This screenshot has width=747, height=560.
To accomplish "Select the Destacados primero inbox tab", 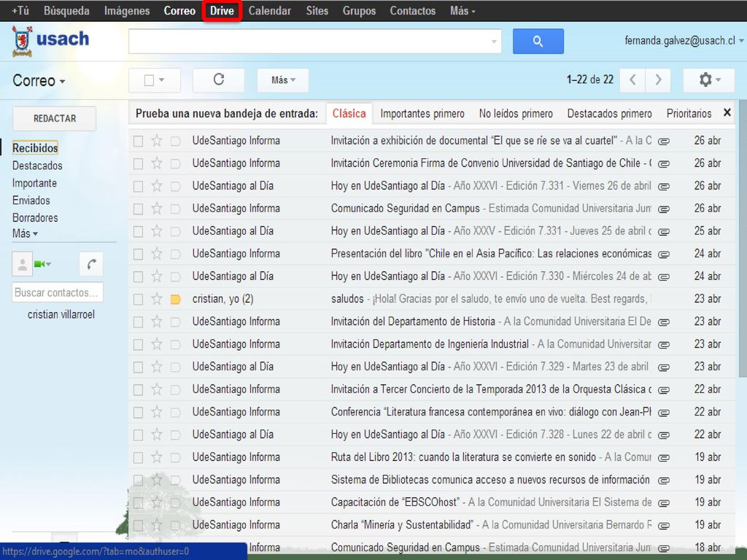I will pos(609,114).
